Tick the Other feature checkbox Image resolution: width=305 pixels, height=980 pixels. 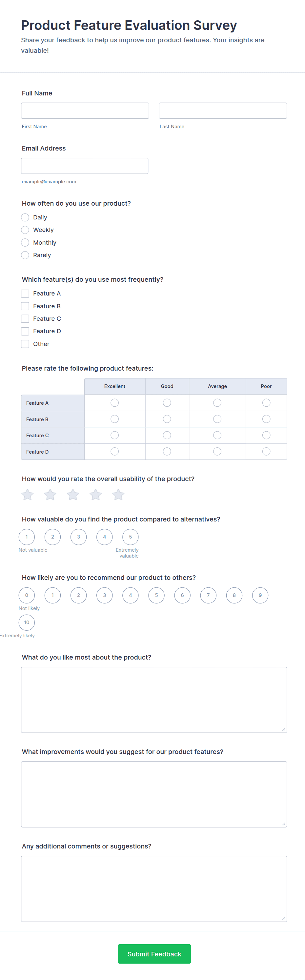pos(25,344)
